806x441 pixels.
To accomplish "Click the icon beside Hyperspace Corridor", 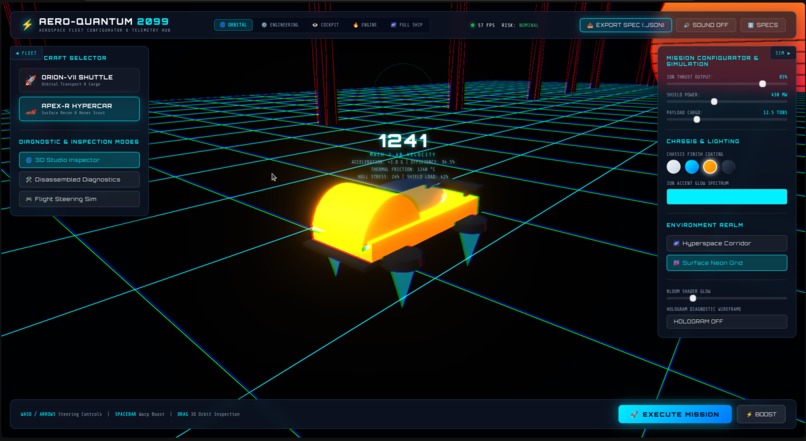I will 676,243.
